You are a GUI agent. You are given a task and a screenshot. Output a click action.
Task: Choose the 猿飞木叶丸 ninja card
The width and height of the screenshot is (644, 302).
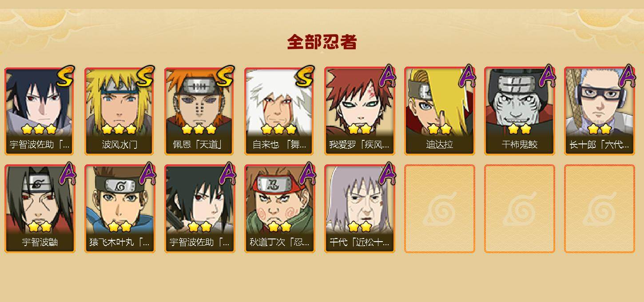[120, 209]
